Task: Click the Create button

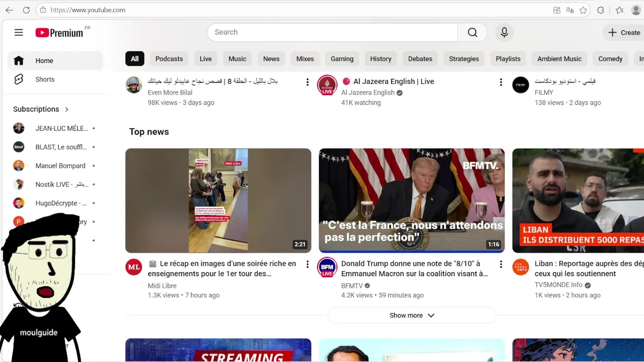Action: tap(624, 32)
